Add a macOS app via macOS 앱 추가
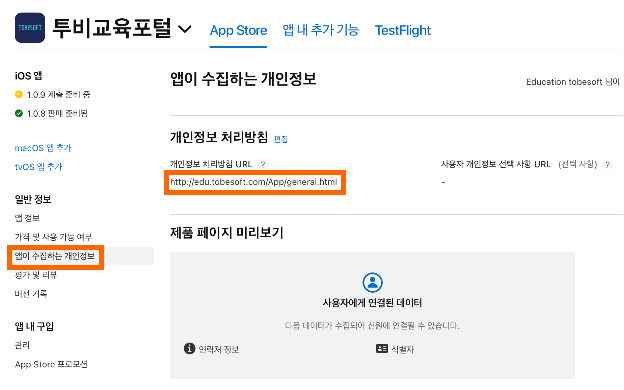The image size is (624, 390). [43, 148]
